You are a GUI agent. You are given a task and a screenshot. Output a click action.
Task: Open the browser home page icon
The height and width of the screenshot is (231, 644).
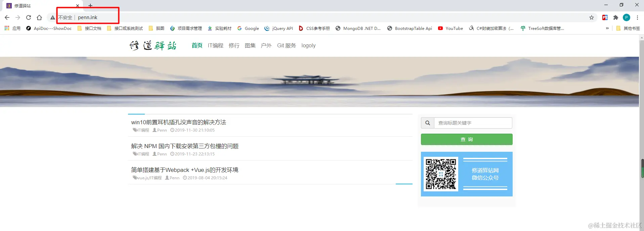(39, 17)
